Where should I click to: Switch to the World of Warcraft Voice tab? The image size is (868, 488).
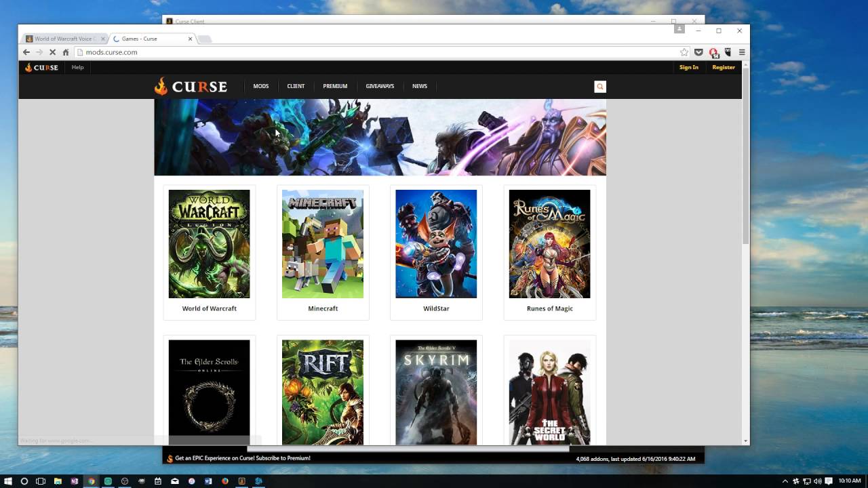pos(64,39)
